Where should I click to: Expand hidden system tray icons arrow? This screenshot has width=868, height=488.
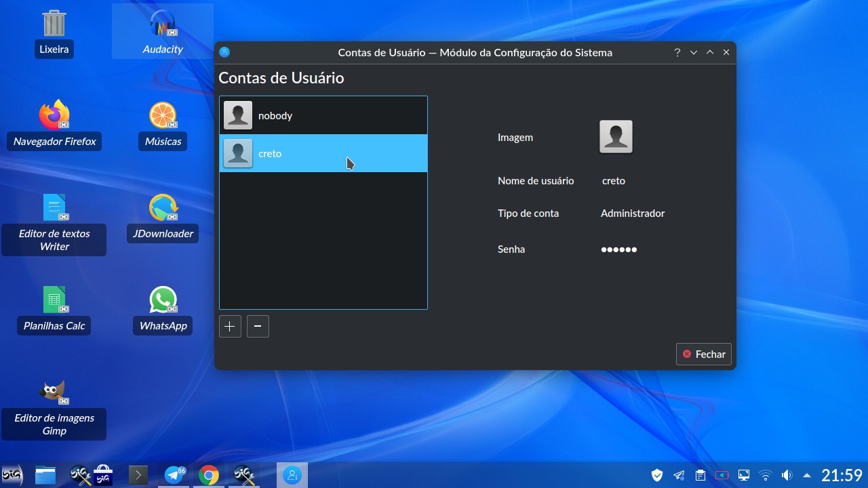807,475
